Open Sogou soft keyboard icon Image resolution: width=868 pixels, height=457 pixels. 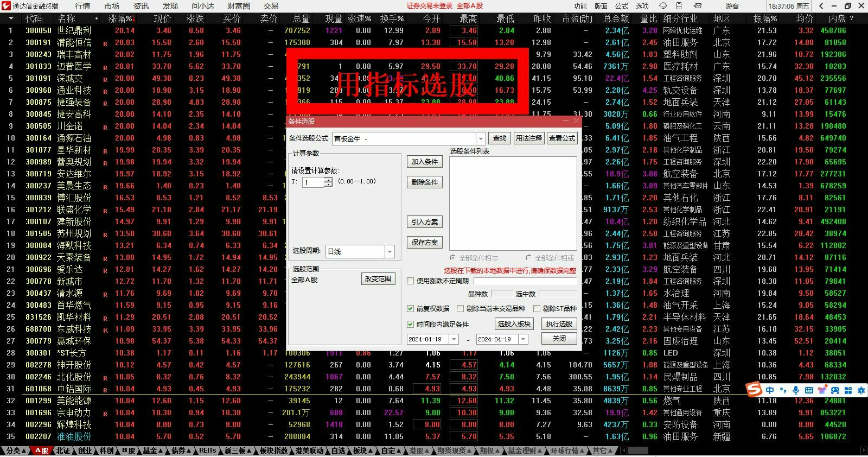[809, 390]
